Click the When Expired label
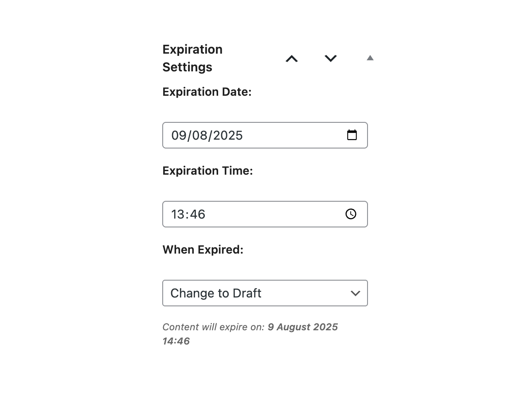 tap(203, 250)
